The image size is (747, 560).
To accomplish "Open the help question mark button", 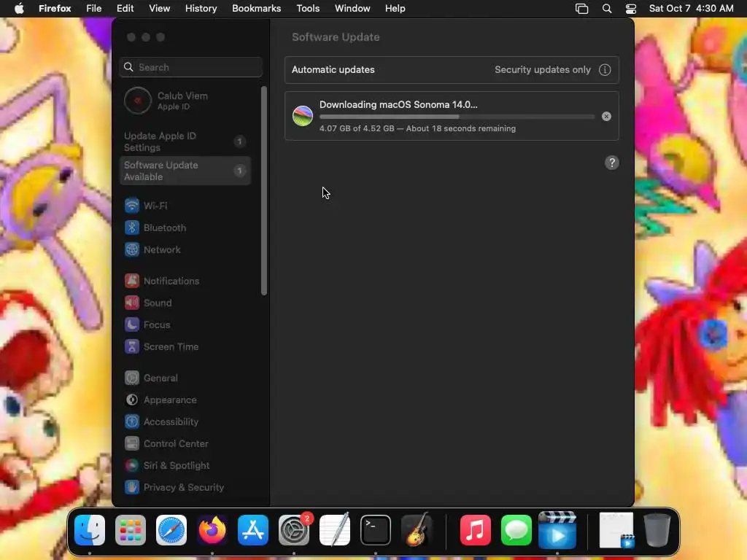I will [x=612, y=163].
